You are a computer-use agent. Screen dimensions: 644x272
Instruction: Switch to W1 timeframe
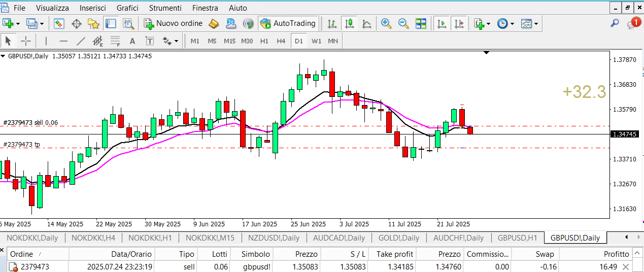click(316, 41)
